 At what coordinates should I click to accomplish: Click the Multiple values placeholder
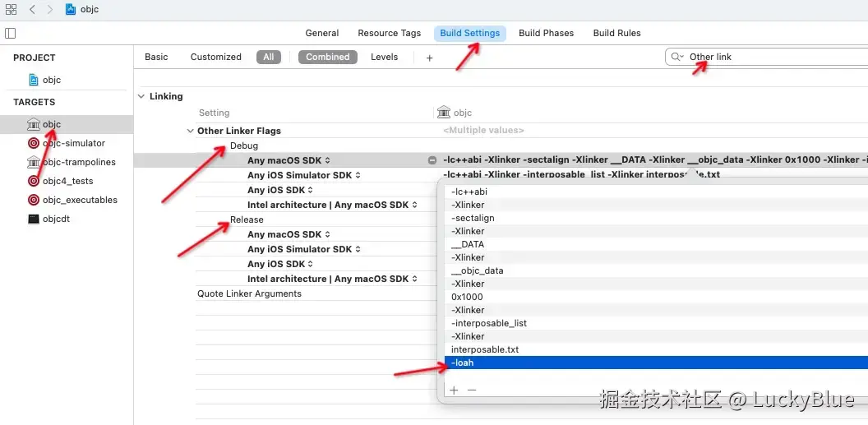(x=483, y=131)
